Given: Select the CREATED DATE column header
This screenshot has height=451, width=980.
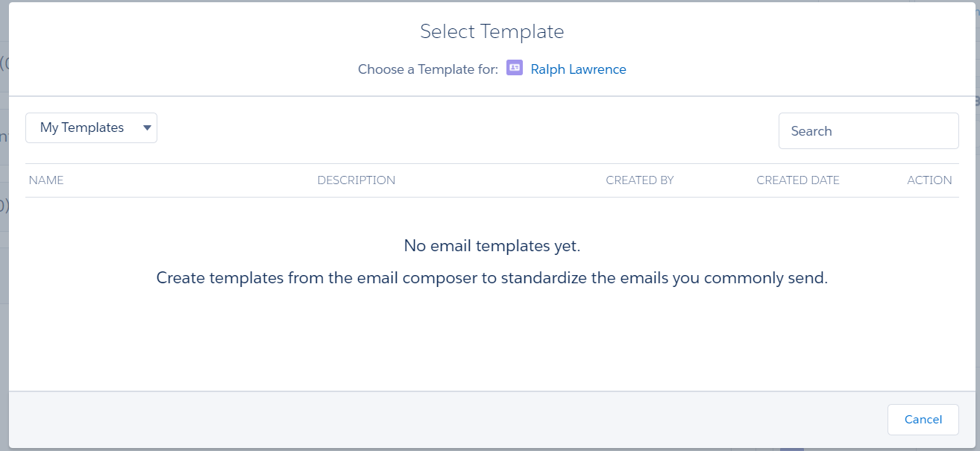Looking at the screenshot, I should point(797,180).
